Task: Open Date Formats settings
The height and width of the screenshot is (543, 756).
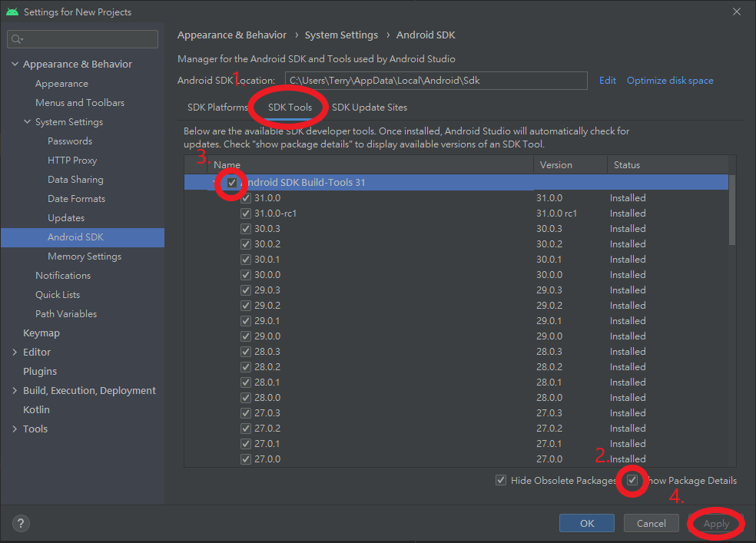Action: pos(76,198)
